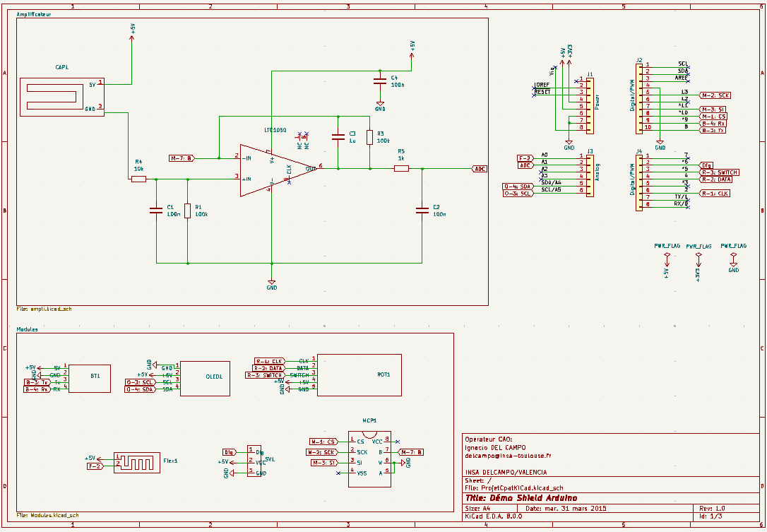Image resolution: width=767 pixels, height=532 pixels.
Task: Select M-3: SI label beside J2
Action: [x=713, y=110]
